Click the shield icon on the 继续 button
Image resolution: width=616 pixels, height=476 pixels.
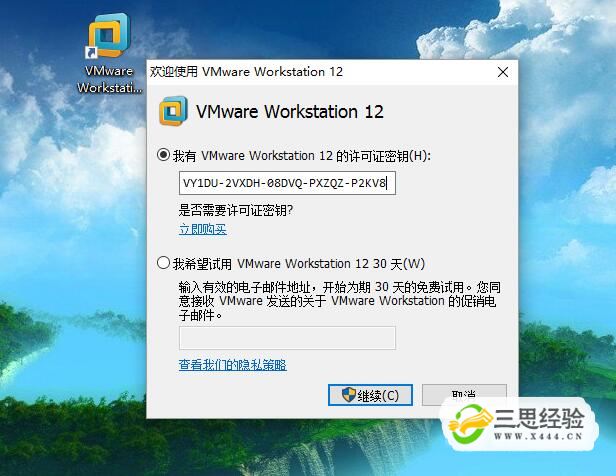click(x=348, y=395)
